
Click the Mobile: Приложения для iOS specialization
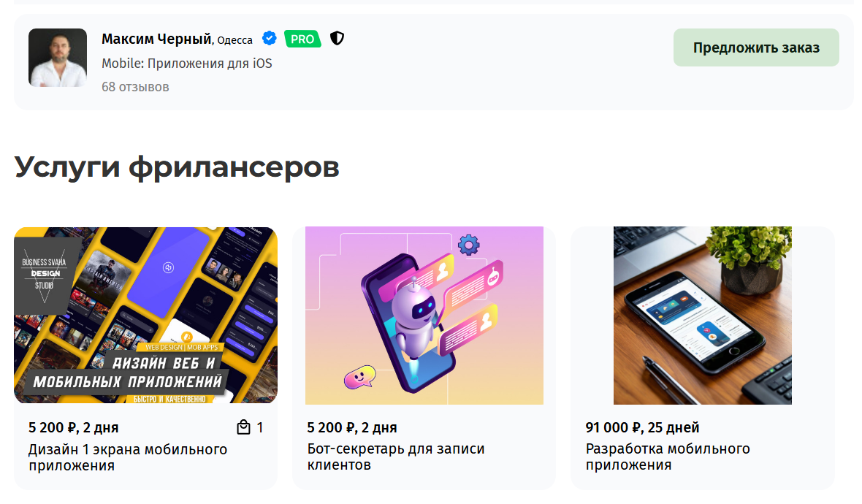click(x=187, y=64)
